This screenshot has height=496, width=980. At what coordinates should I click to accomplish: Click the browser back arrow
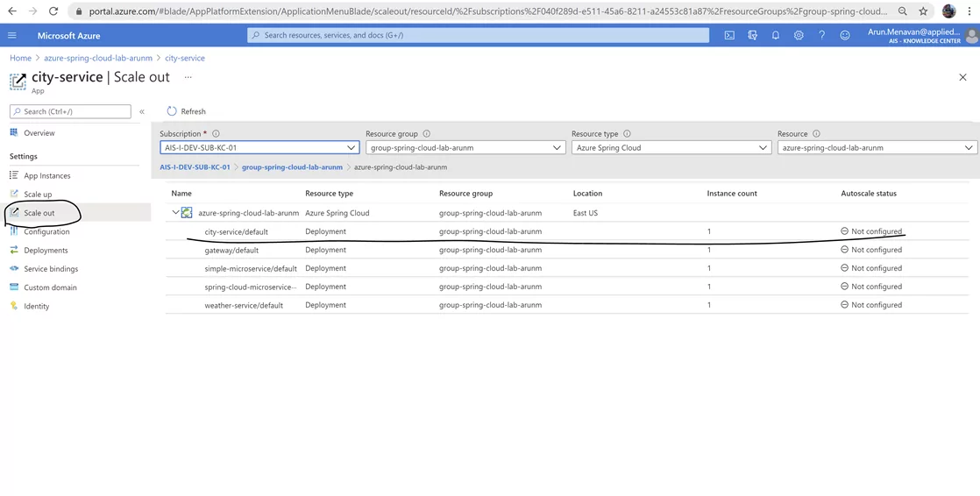tap(12, 11)
